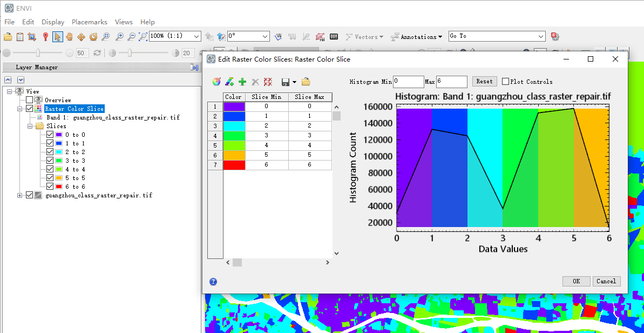Collapse the Slices folder node

tap(30, 126)
